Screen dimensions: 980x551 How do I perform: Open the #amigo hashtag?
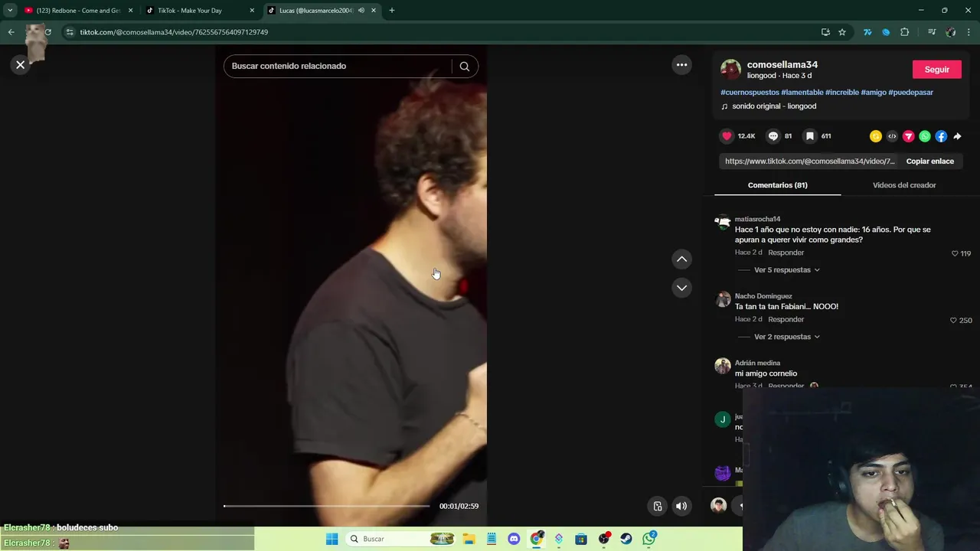[874, 93]
